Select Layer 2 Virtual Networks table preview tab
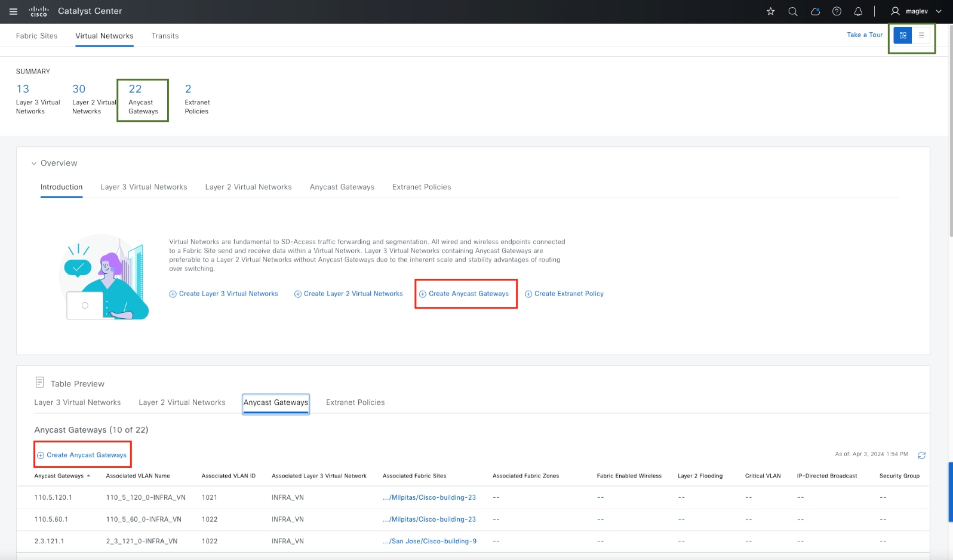Viewport: 953px width, 560px height. pyautogui.click(x=182, y=402)
